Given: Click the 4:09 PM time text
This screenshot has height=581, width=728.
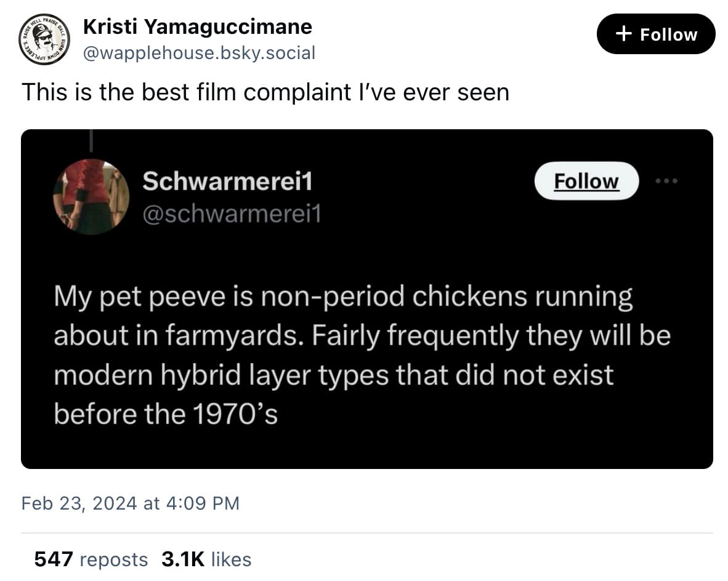Looking at the screenshot, I should click(x=203, y=503).
